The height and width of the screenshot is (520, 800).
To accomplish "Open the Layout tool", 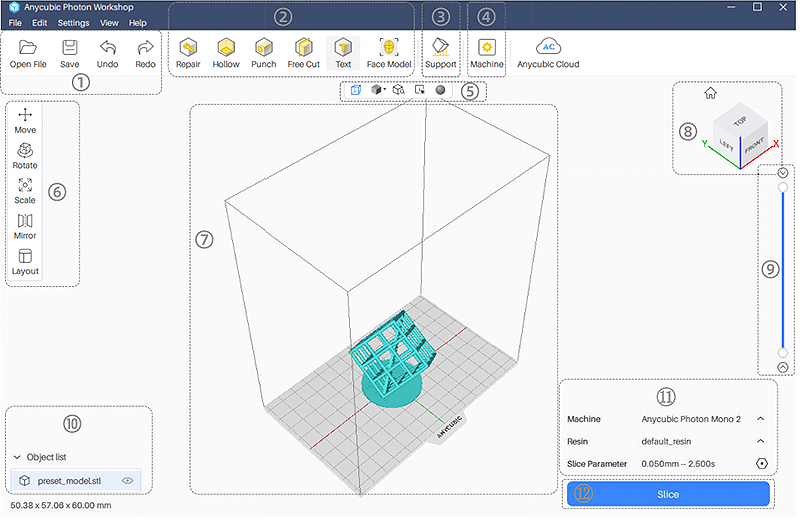I will tap(25, 262).
